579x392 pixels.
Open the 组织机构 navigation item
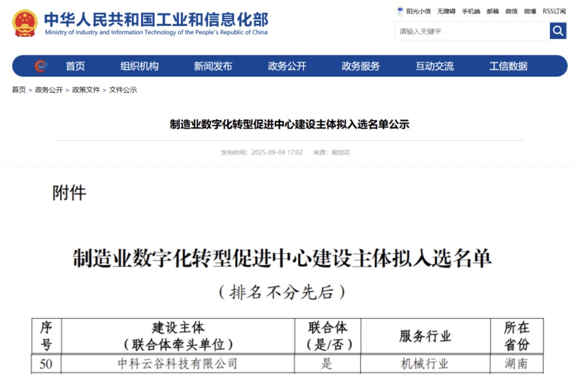pos(139,66)
